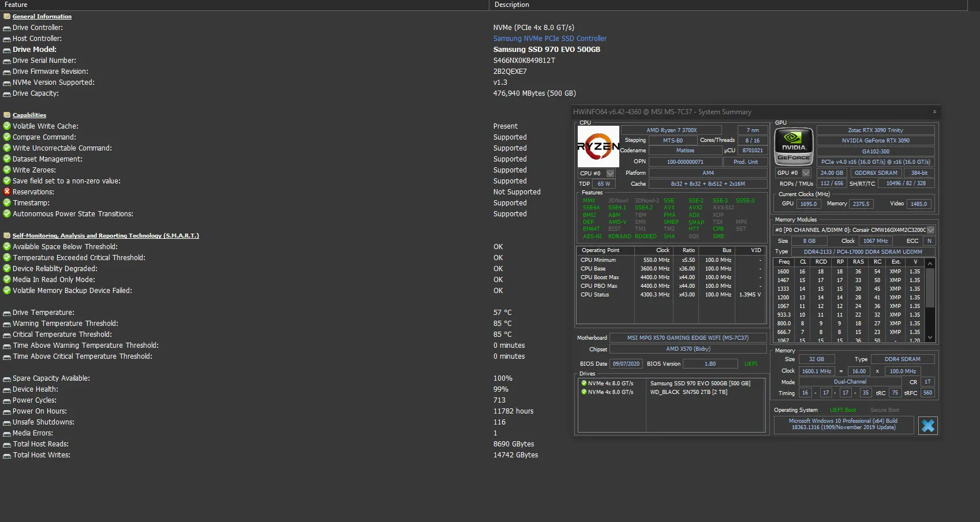The image size is (980, 522).
Task: Click the Available Space Below Threshold check icon
Action: [7, 246]
